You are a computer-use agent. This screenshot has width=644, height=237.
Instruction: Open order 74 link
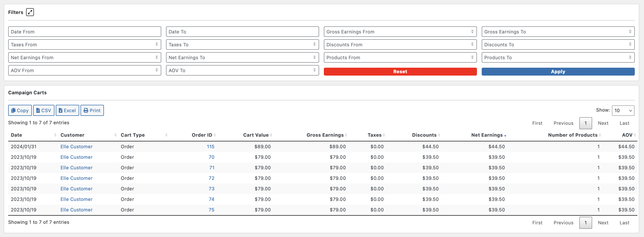pyautogui.click(x=212, y=199)
